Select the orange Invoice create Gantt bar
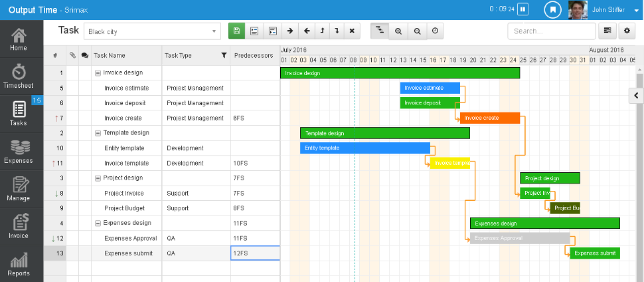Viewport: 644px width, 282px height. click(490, 118)
